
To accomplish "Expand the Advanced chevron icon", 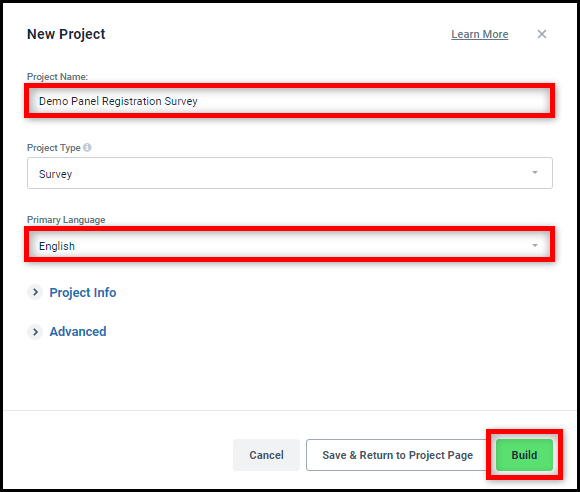I will click(x=35, y=332).
